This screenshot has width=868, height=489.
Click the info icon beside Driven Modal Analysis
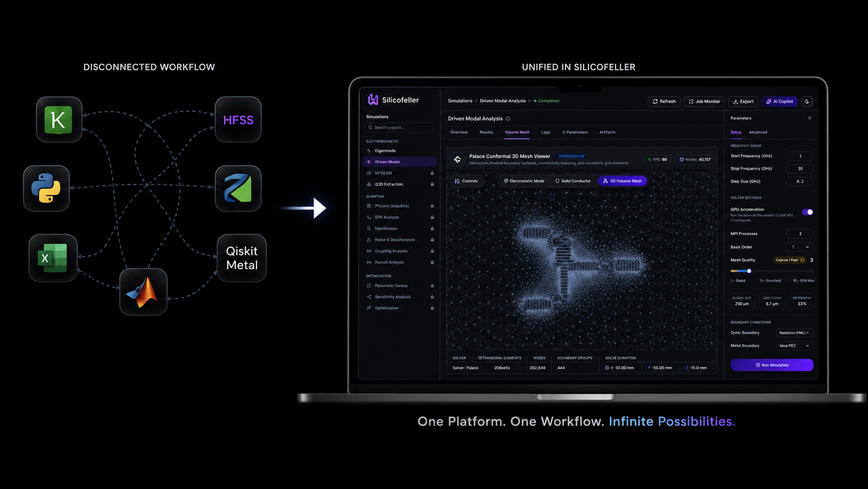pyautogui.click(x=508, y=118)
